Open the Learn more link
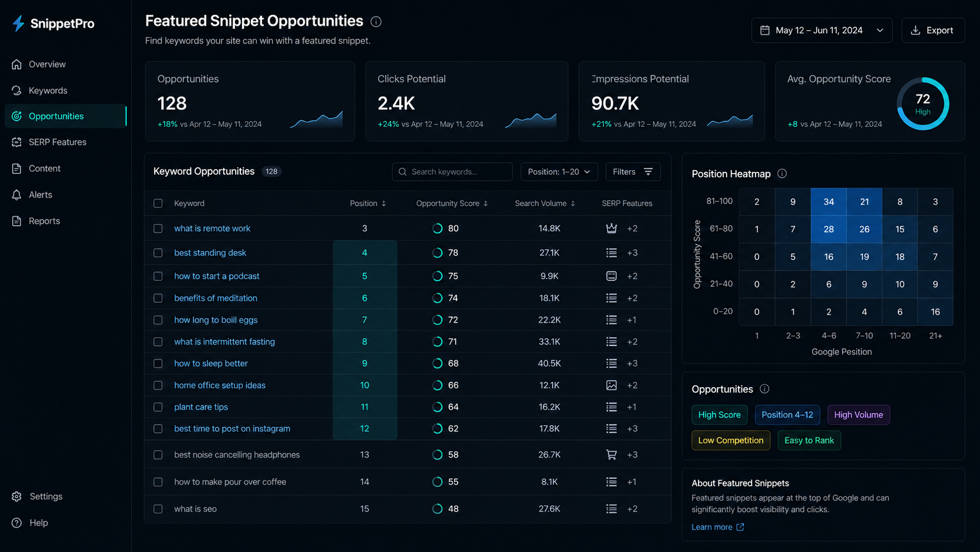The image size is (980, 552). point(717,527)
